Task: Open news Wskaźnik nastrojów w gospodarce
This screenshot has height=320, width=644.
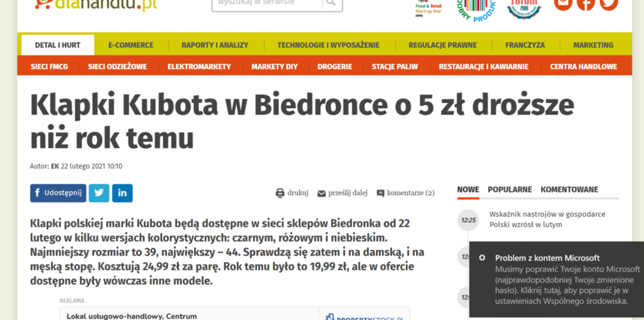Action: (547, 220)
